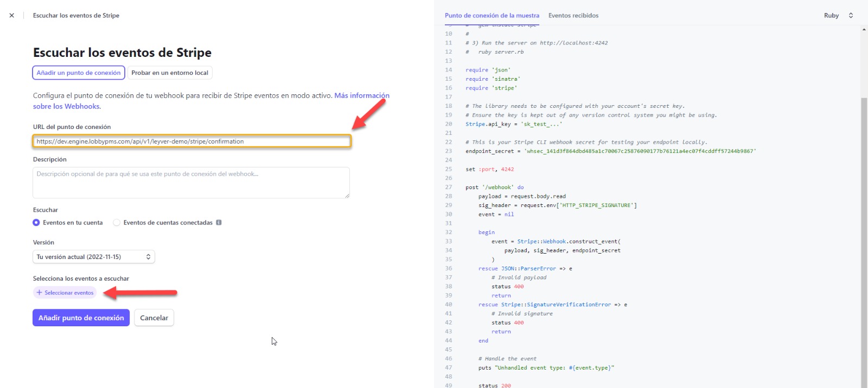868x388 pixels.
Task: Click 'Añadir punto de conexión' blue button
Action: [x=81, y=318]
